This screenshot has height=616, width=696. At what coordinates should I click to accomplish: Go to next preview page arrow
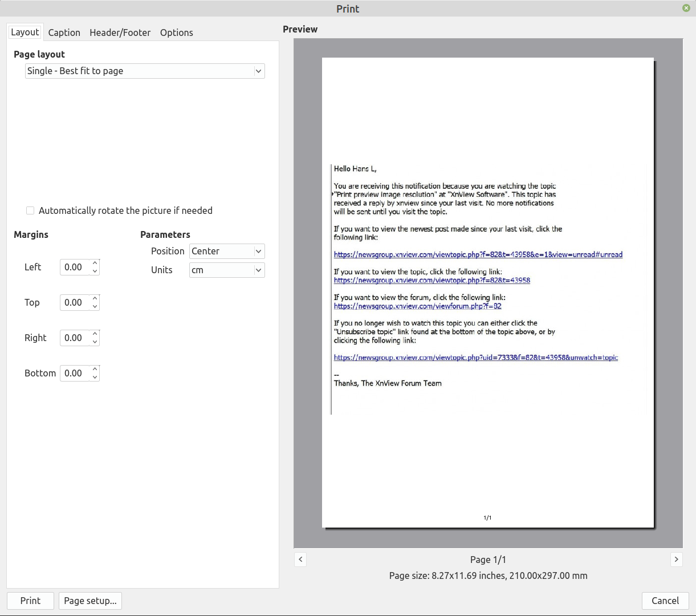[x=676, y=560]
